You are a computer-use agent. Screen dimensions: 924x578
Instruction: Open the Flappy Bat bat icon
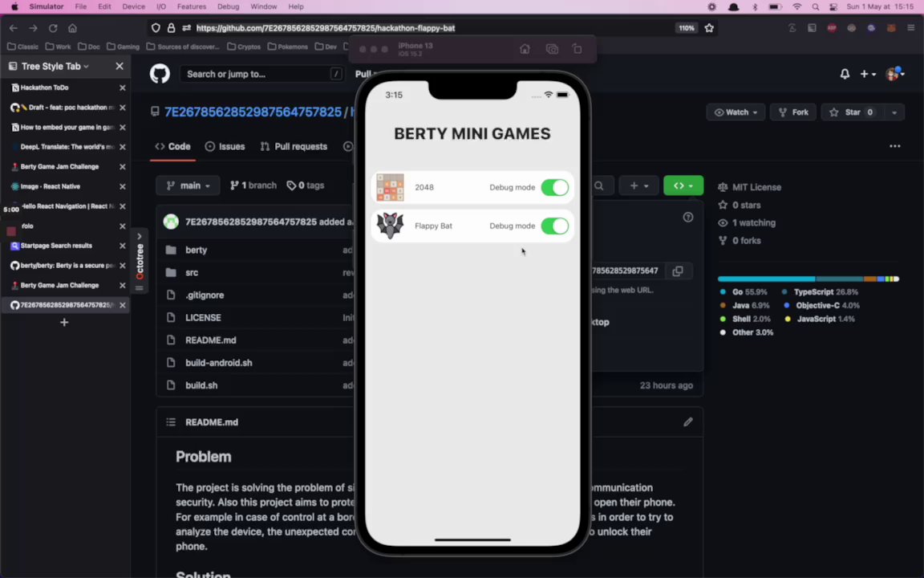pos(390,226)
